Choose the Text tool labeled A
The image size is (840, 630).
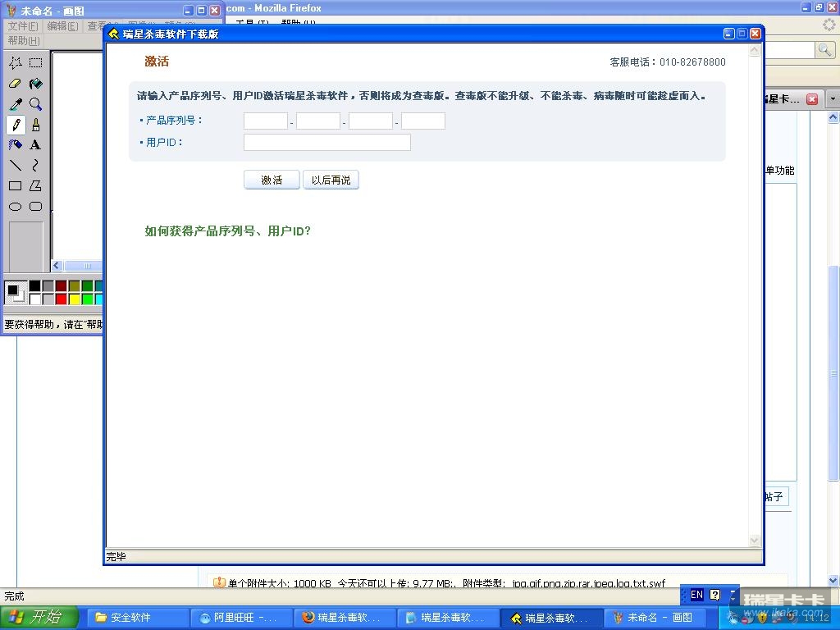[35, 145]
